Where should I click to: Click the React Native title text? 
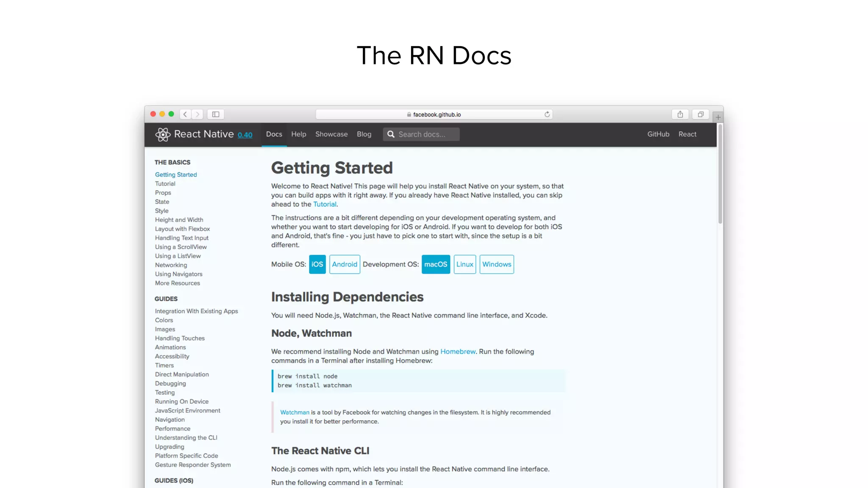pyautogui.click(x=204, y=134)
